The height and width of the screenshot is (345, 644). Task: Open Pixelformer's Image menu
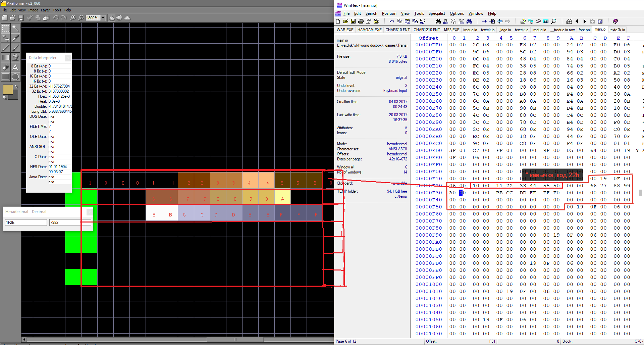pyautogui.click(x=33, y=10)
